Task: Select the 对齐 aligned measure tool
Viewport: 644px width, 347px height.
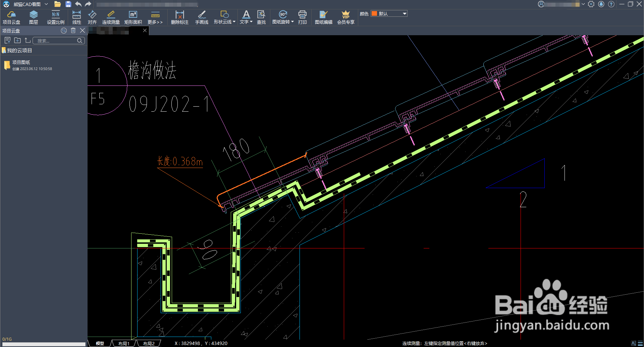Action: pos(92,17)
